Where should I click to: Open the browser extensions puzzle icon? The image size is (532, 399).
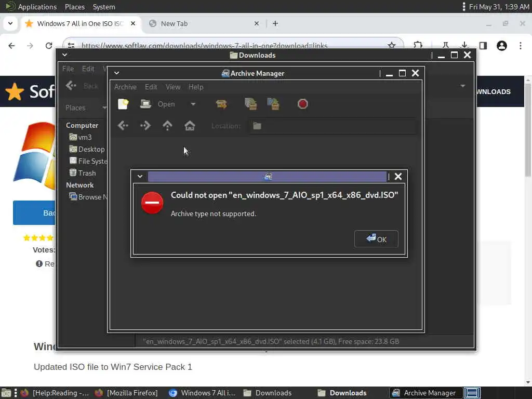(x=418, y=45)
